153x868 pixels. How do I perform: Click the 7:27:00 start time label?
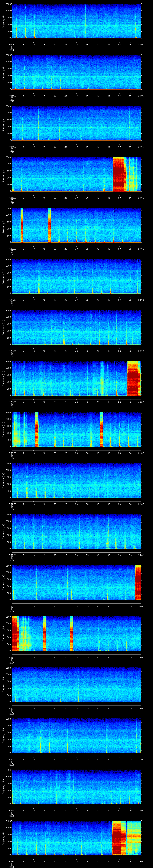[x=12, y=300]
